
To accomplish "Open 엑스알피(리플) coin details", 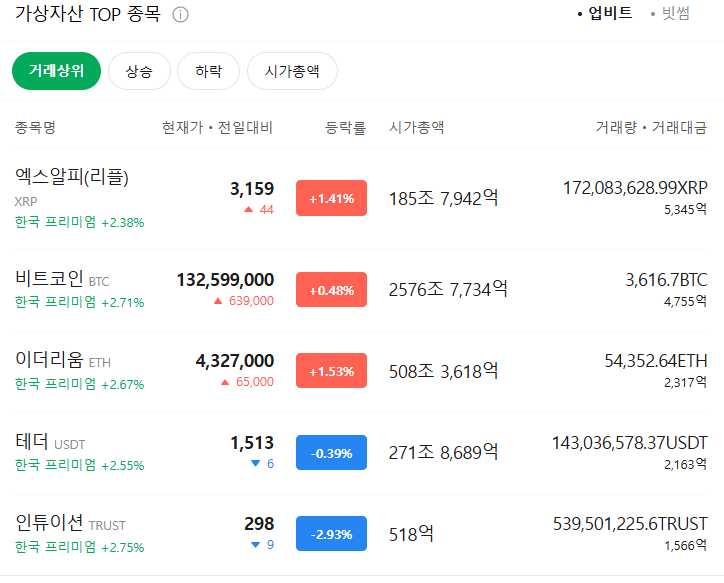I will point(72,178).
